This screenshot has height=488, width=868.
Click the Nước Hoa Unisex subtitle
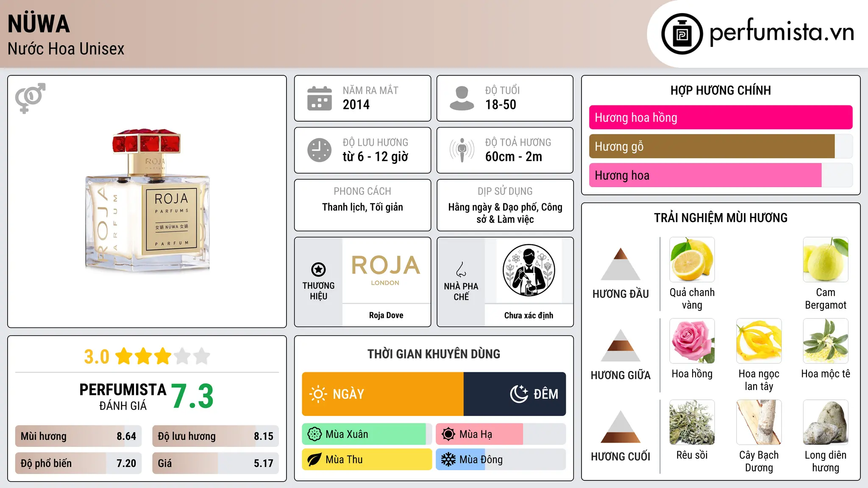[x=66, y=49]
